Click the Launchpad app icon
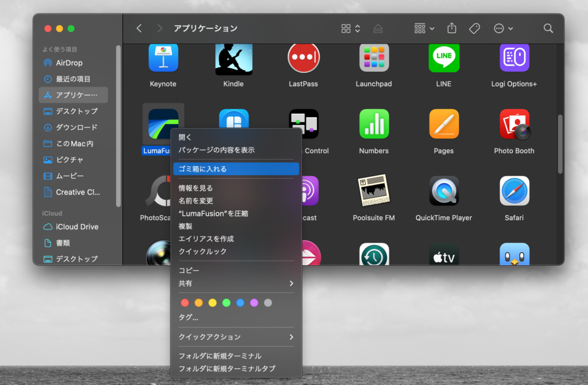 [374, 58]
